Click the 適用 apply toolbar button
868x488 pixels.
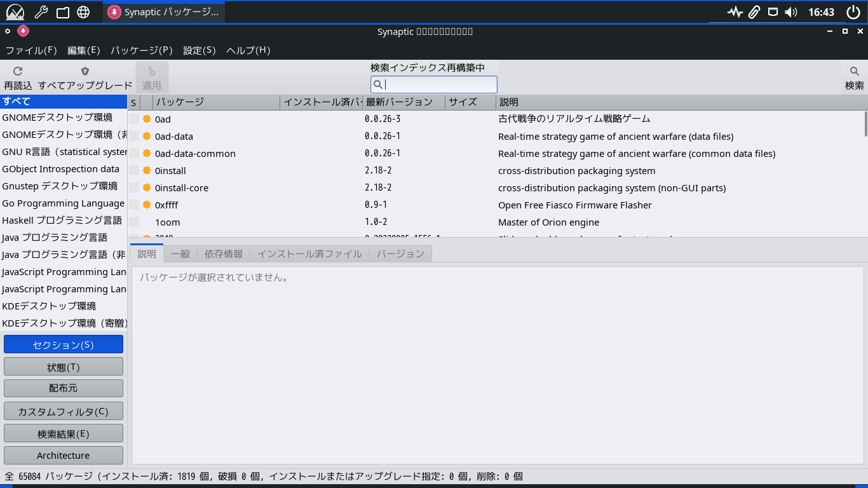pos(152,78)
